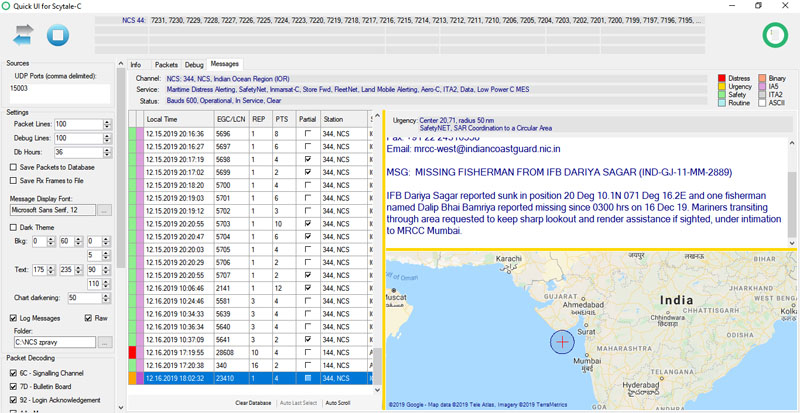Switch to the Debug tab
800x413 pixels.
pyautogui.click(x=194, y=65)
